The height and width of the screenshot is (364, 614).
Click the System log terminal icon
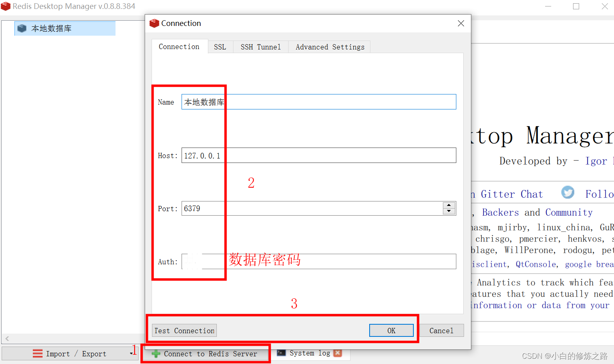[281, 353]
